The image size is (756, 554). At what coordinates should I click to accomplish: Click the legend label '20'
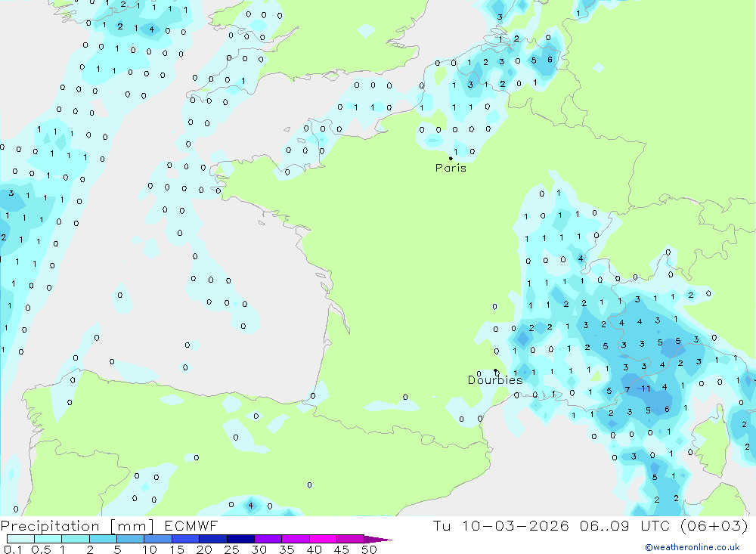pyautogui.click(x=204, y=549)
